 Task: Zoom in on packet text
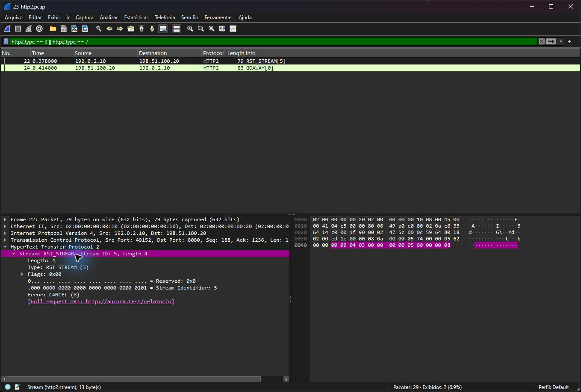pyautogui.click(x=190, y=29)
